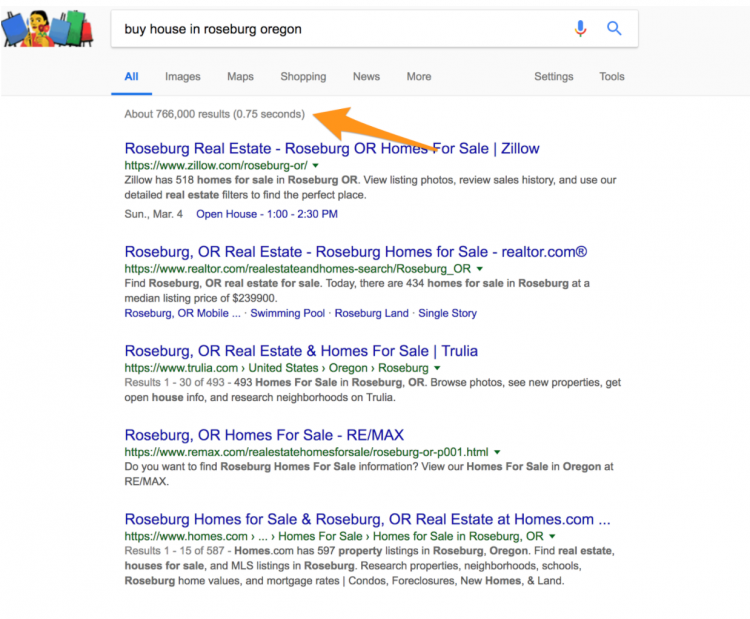Open the Swimming Pool sitelink
Image resolution: width=750 pixels, height=619 pixels.
pos(287,313)
